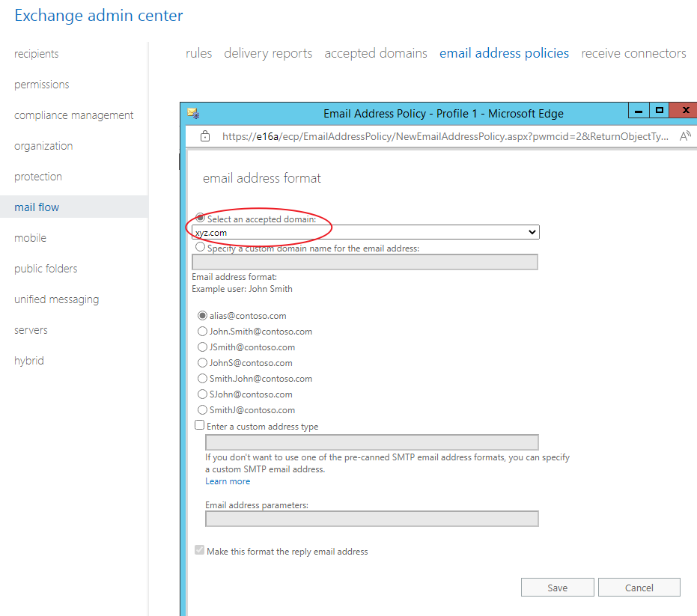Switch to the accepted domains tab
This screenshot has height=616, width=697.
point(376,53)
